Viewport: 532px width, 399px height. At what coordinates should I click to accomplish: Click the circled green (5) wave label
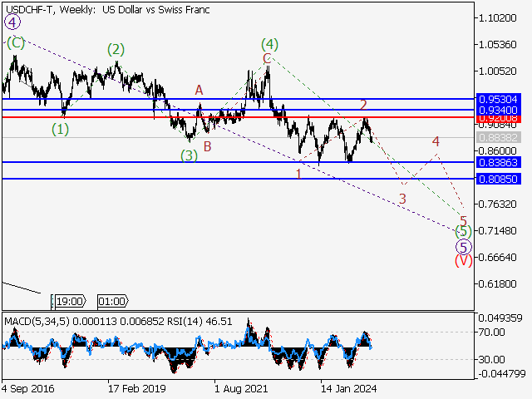click(x=464, y=230)
